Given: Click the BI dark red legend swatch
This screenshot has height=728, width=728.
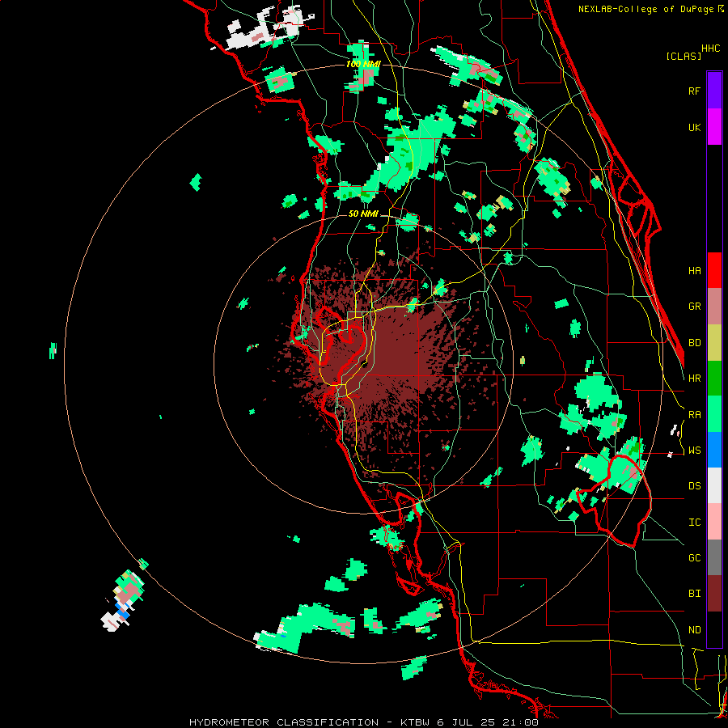Looking at the screenshot, I should 714,594.
